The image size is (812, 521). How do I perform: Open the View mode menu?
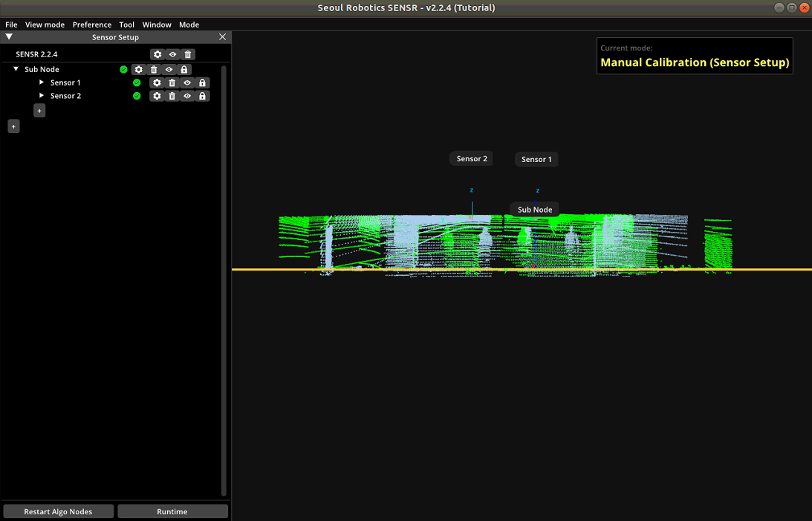click(x=45, y=25)
